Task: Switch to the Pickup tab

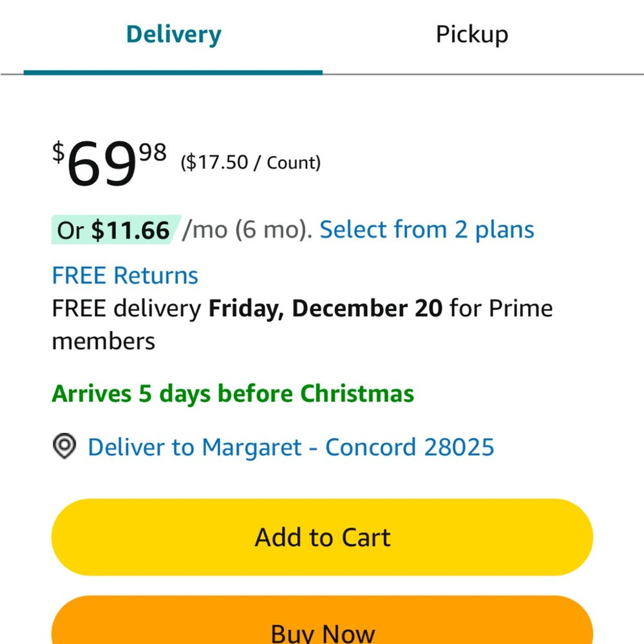Action: (472, 35)
